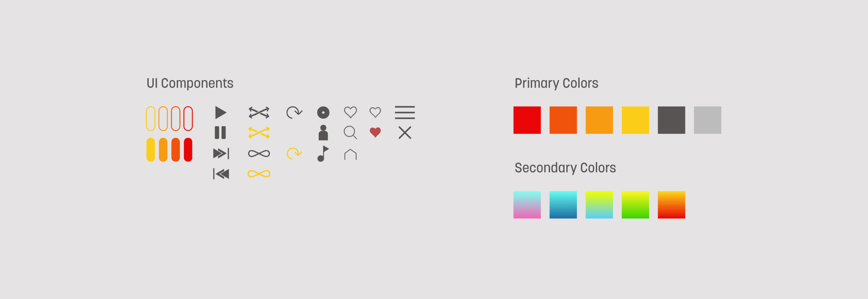Click the home outline icon
The width and height of the screenshot is (868, 299).
(350, 154)
